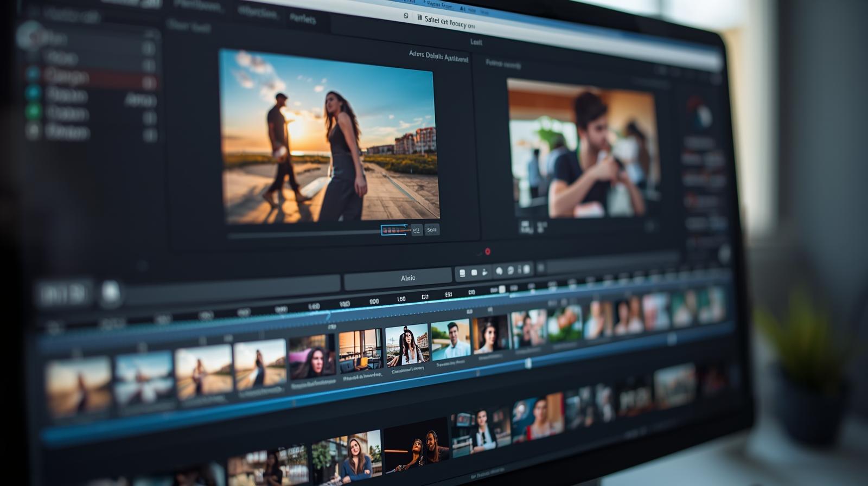Click the first icon below the right preview
Screen dimensions: 868x486
coord(526,227)
